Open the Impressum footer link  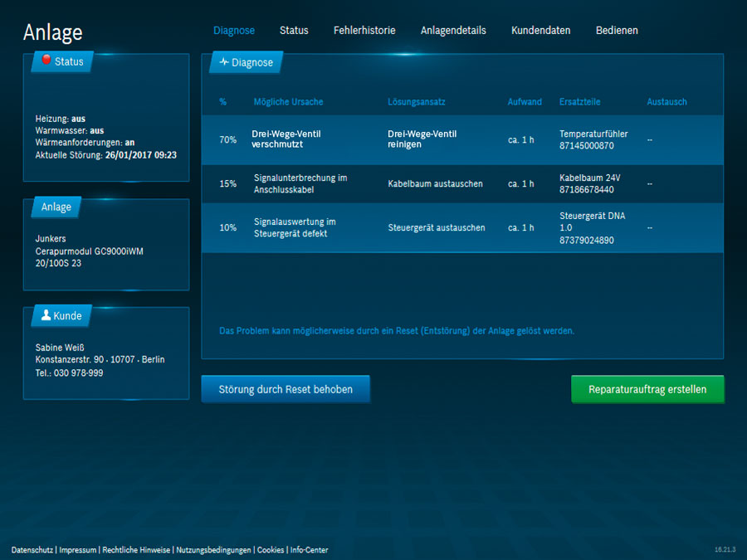click(x=78, y=550)
